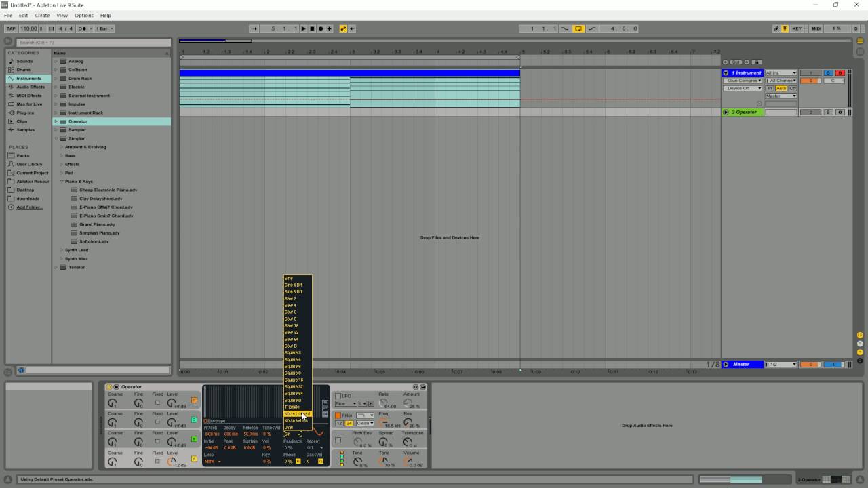The width and height of the screenshot is (868, 488).
Task: Open the Glue Compressor device chooser
Action: (743, 81)
